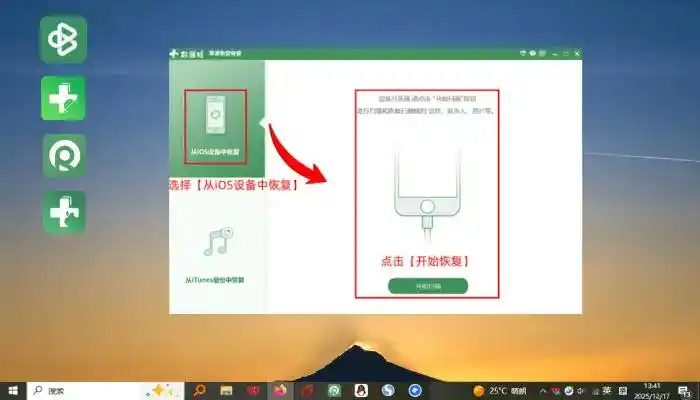The width and height of the screenshot is (700, 400).
Task: Close the data recovery window
Action: click(577, 54)
